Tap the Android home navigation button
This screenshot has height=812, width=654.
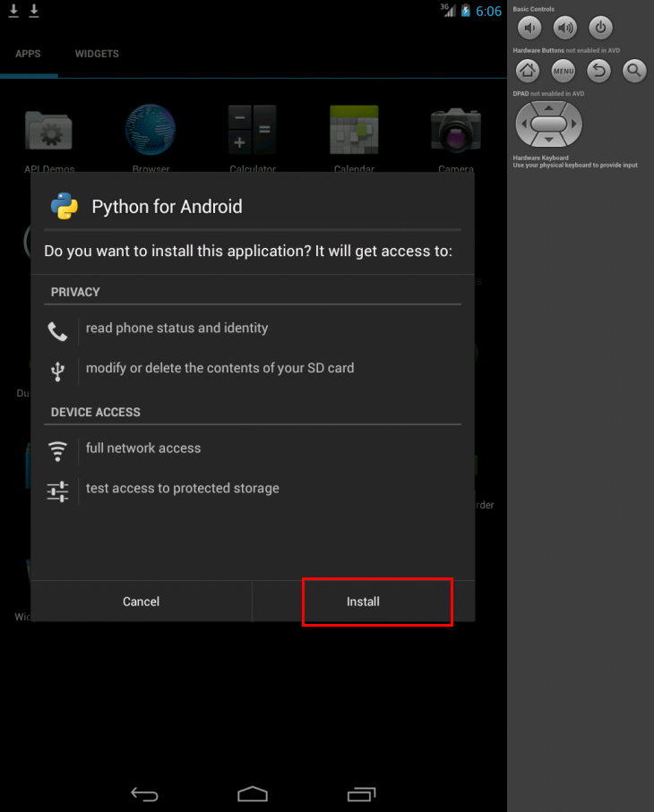point(253,793)
